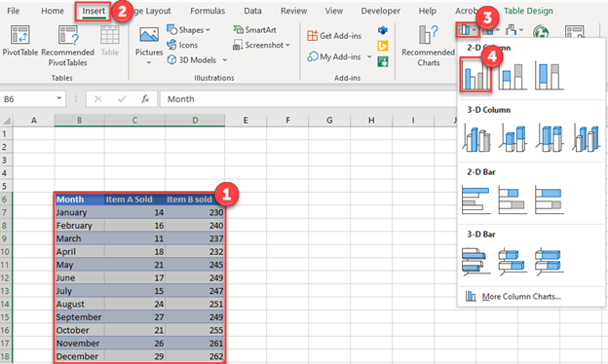Open the Screenshot dropdown

coord(261,45)
